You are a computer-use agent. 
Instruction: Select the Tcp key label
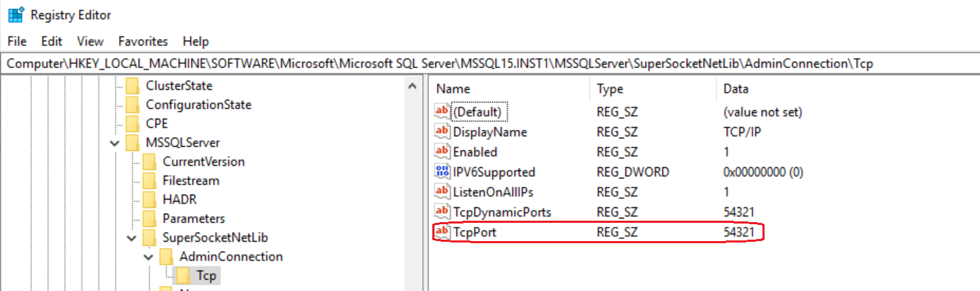click(x=207, y=276)
